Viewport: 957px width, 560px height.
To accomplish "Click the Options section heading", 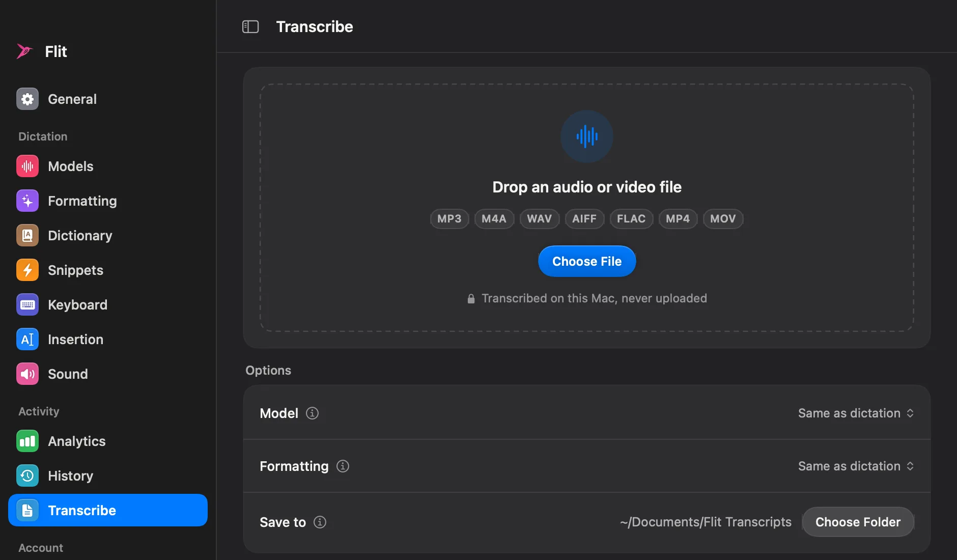I will 268,370.
